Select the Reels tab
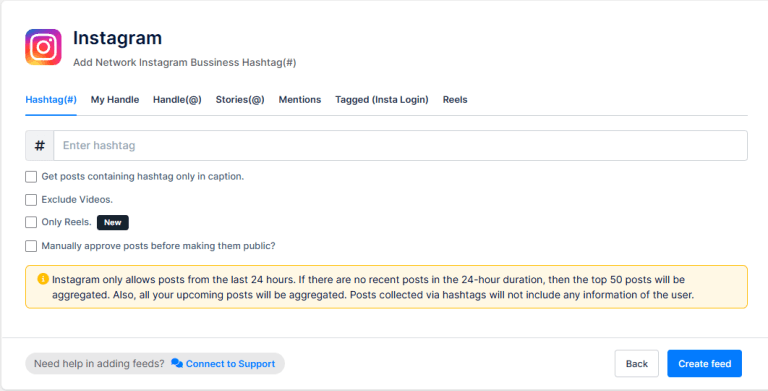The image size is (768, 391). click(455, 99)
